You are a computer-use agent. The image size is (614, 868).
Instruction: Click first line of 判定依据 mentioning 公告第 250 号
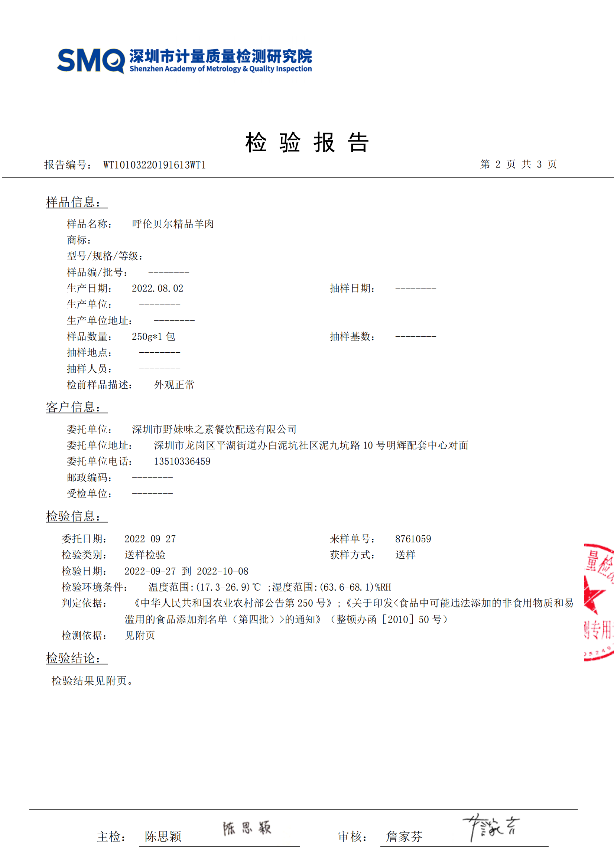click(352, 603)
